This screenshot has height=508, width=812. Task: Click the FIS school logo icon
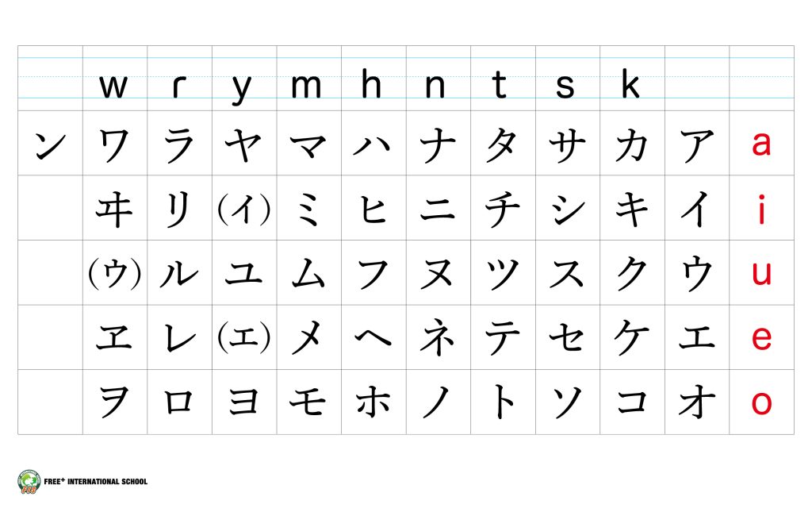(x=28, y=481)
